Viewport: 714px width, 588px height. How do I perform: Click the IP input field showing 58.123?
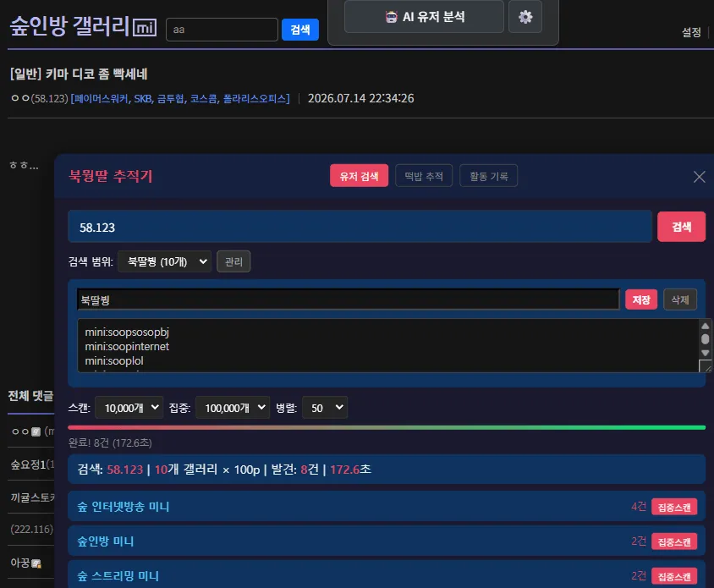(360, 227)
